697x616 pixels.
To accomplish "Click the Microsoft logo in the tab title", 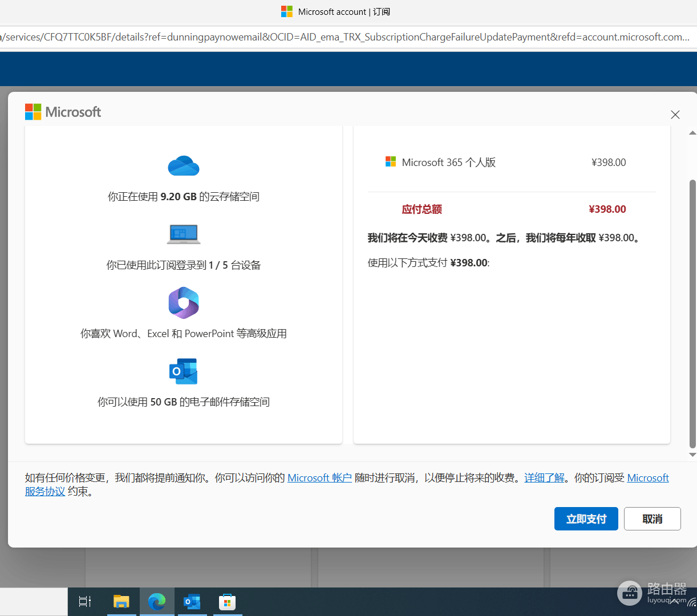I will pos(287,11).
